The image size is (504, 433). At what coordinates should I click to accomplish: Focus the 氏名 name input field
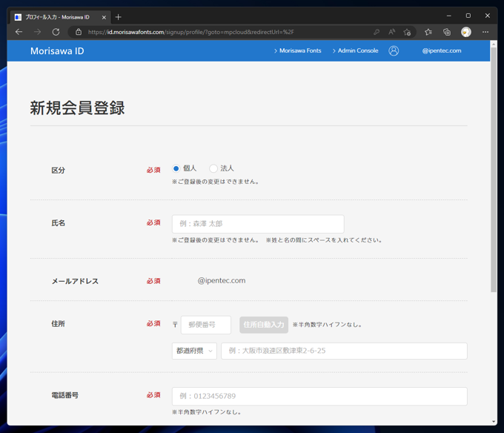click(258, 224)
